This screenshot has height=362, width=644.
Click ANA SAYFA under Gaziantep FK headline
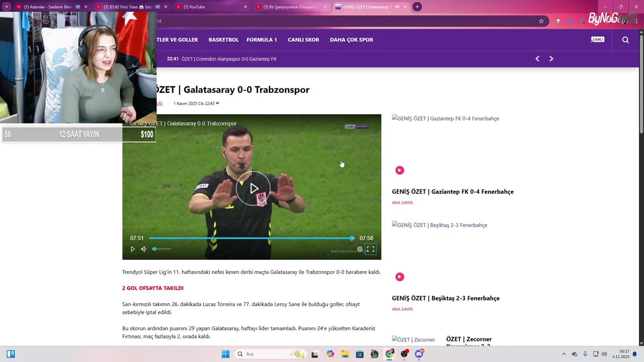[x=403, y=203]
